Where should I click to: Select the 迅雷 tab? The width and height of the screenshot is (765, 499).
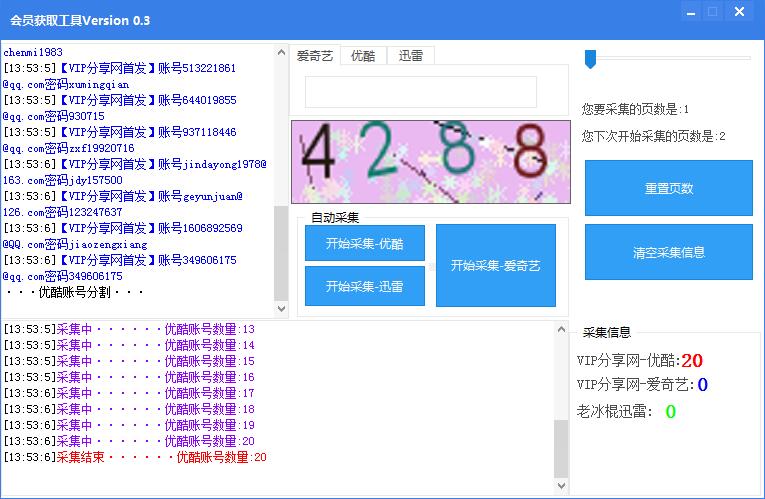(410, 56)
